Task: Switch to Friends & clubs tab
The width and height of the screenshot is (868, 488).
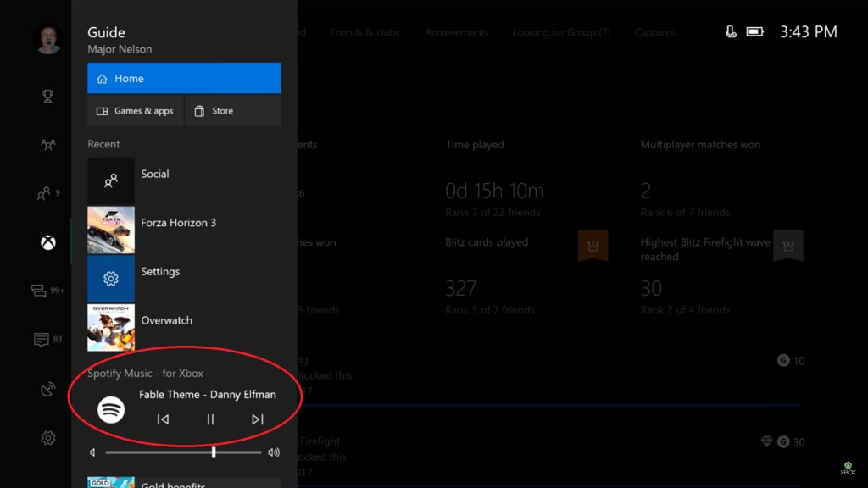Action: click(x=364, y=33)
